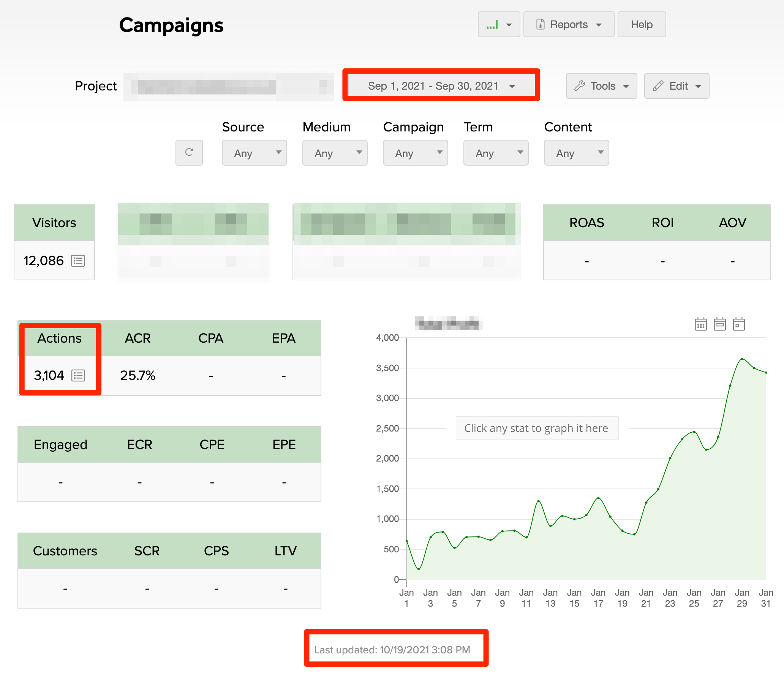This screenshot has height=683, width=784.
Task: Open the Edit pencil menu
Action: tap(676, 86)
